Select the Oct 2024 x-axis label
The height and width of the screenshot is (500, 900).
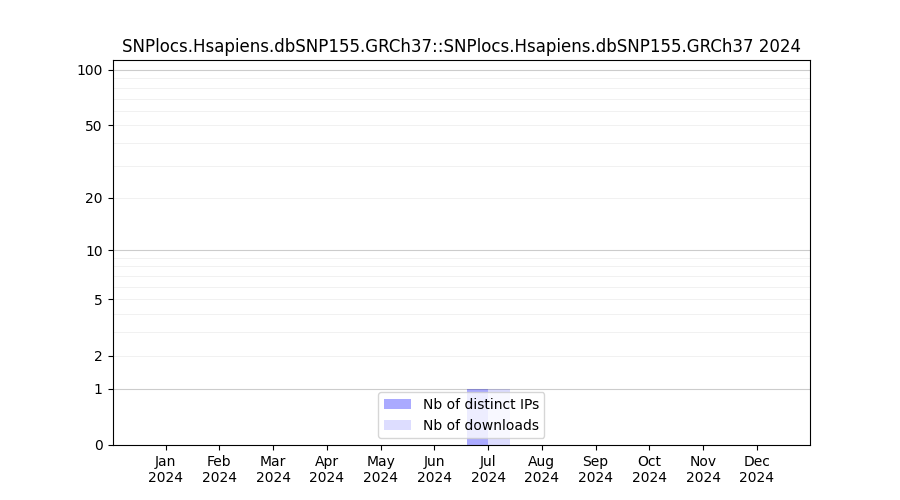tap(649, 469)
